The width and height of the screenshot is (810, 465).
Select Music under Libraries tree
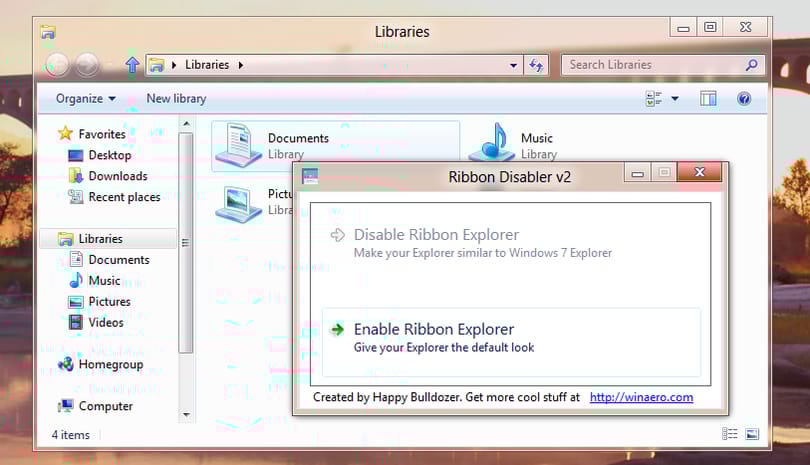point(104,281)
